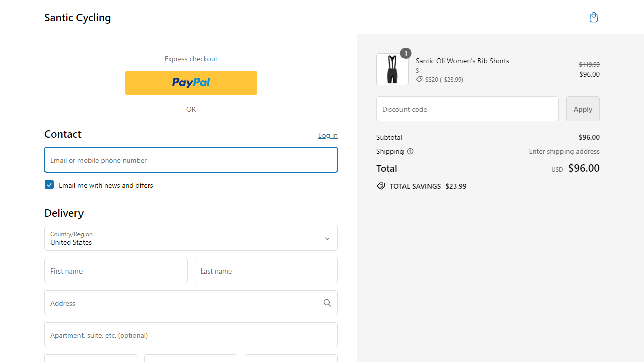
Task: Apply the discount code
Action: [x=583, y=109]
